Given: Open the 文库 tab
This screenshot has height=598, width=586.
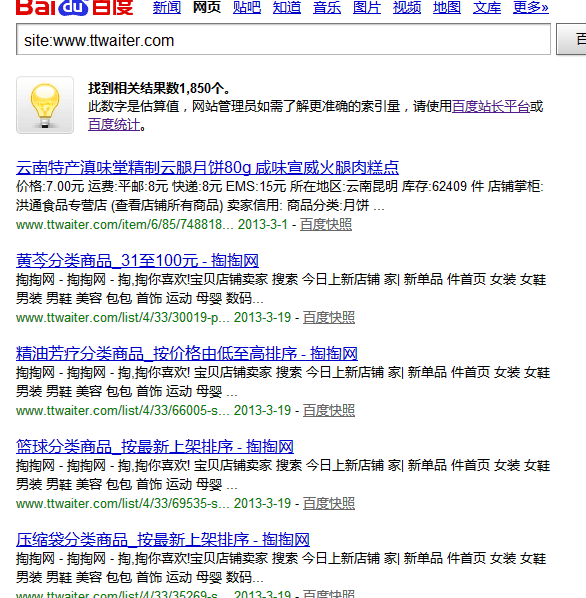Looking at the screenshot, I should [487, 7].
